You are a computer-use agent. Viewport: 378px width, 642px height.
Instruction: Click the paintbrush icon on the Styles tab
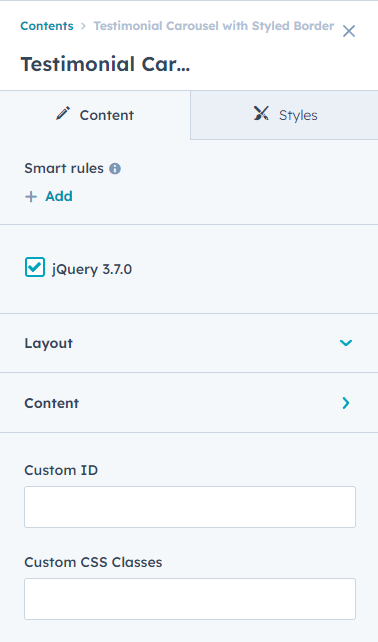(x=261, y=113)
